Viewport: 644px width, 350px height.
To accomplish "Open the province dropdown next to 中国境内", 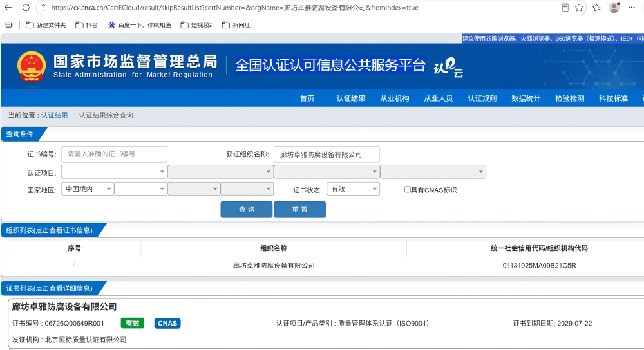I will point(140,189).
